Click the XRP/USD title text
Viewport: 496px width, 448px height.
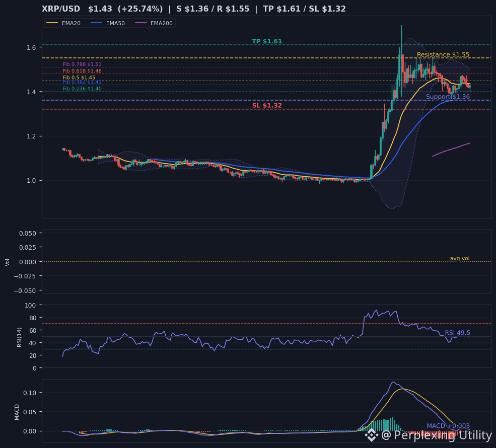(x=61, y=9)
